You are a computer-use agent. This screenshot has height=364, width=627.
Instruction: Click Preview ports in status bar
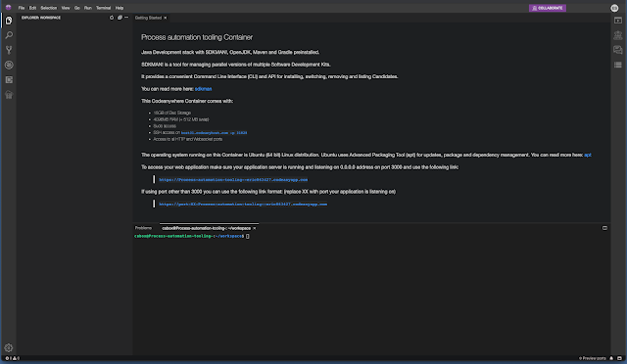click(592, 358)
